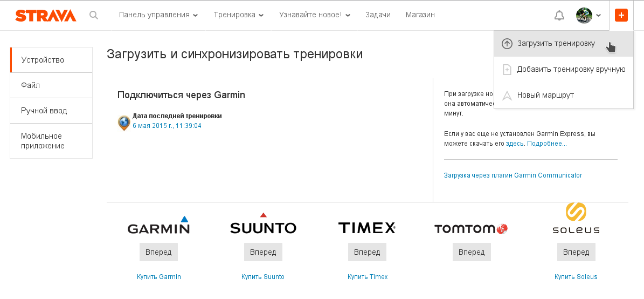Click the Подробнее... link

pyautogui.click(x=546, y=144)
